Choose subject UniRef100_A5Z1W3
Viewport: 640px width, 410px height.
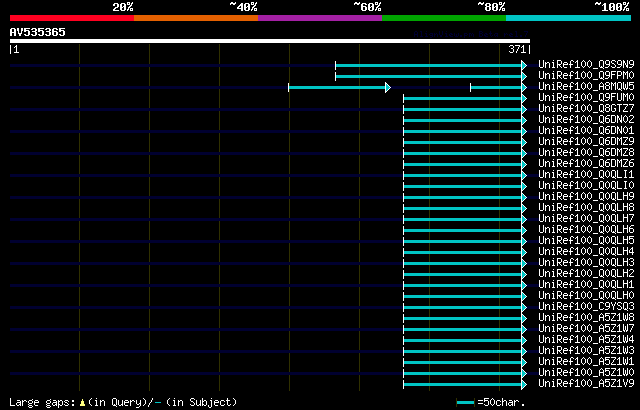coord(586,350)
